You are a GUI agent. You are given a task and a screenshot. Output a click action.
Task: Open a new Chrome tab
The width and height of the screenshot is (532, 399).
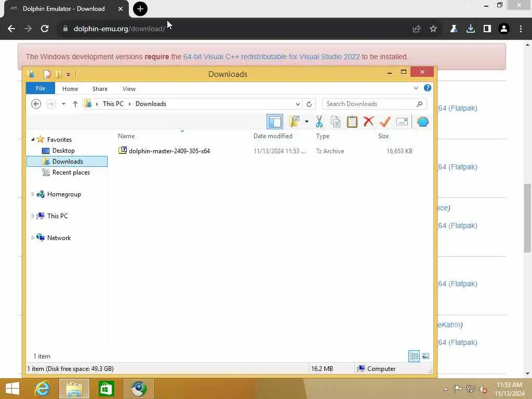point(140,9)
